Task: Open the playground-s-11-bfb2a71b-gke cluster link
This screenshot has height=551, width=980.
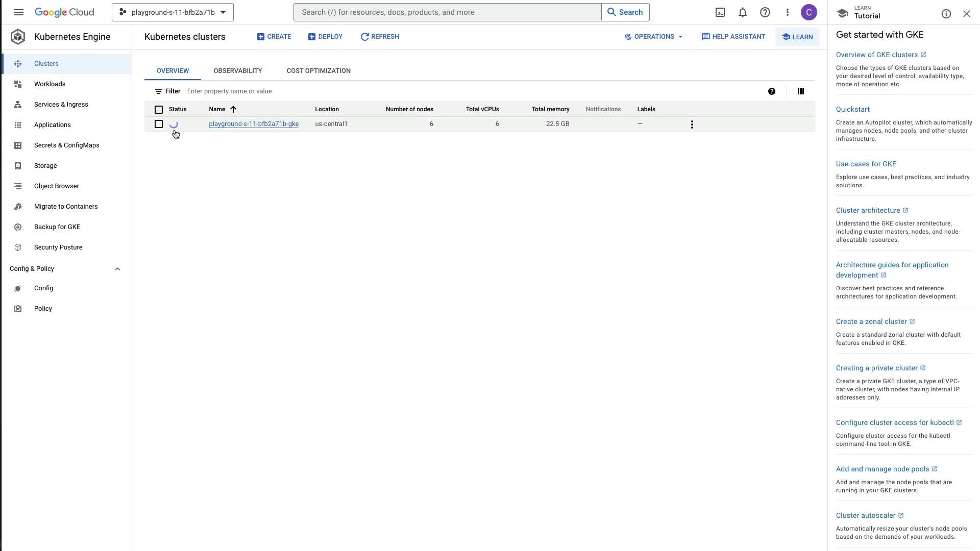Action: 253,124
